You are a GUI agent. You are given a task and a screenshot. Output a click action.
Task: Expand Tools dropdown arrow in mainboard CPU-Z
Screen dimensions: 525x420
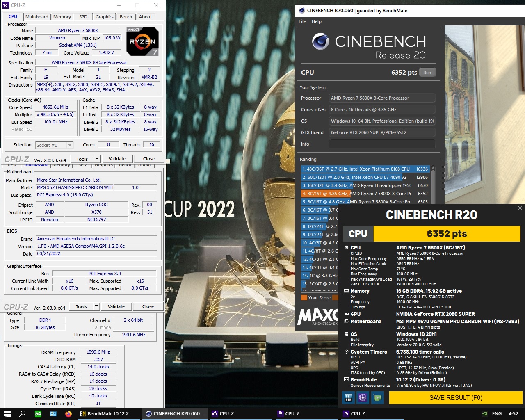(96, 306)
